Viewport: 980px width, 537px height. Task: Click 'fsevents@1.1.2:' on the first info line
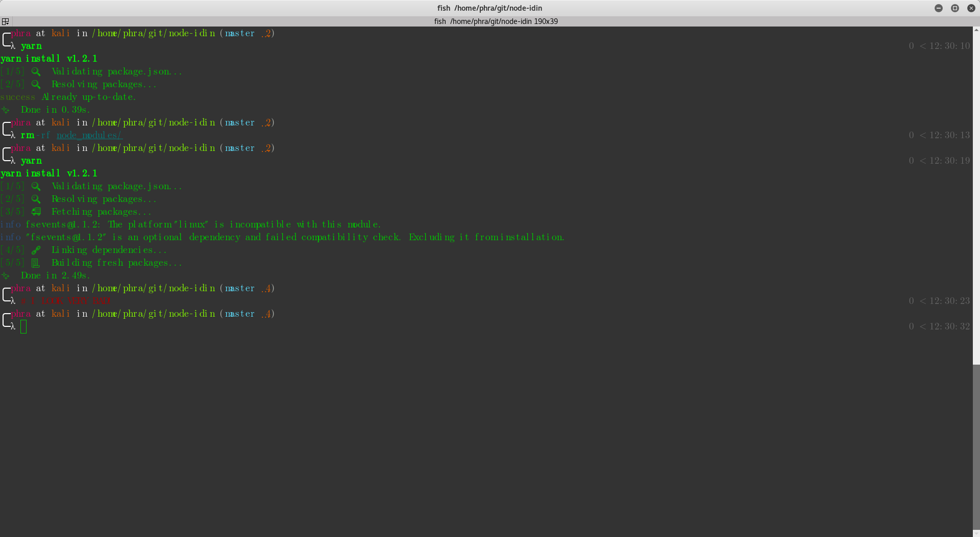click(x=63, y=224)
